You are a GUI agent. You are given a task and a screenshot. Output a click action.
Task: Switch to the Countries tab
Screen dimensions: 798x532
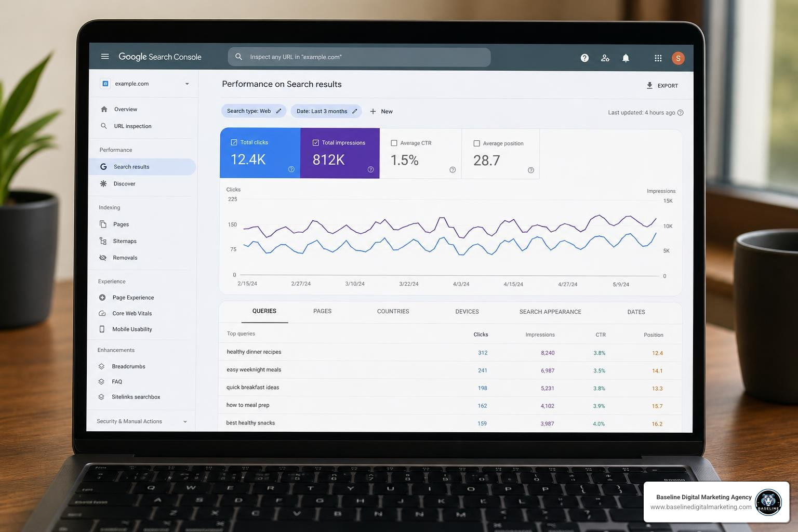[x=393, y=311]
